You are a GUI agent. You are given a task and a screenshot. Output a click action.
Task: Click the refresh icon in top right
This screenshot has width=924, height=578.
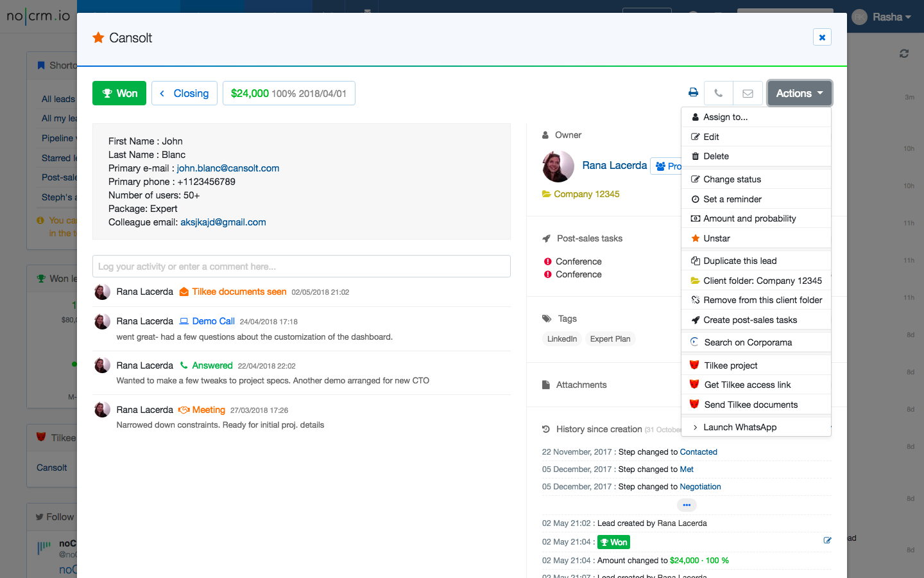pyautogui.click(x=904, y=54)
